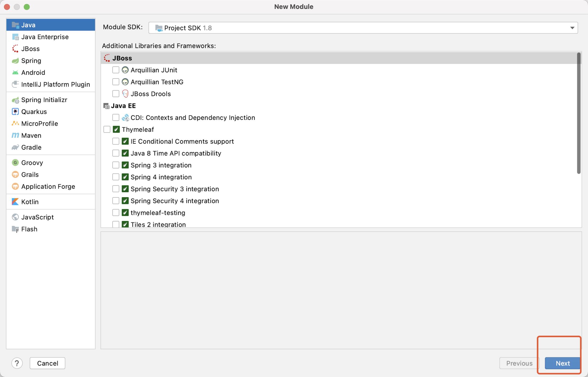Select Application Forge in the list
Image resolution: width=588 pixels, height=377 pixels.
(x=51, y=186)
